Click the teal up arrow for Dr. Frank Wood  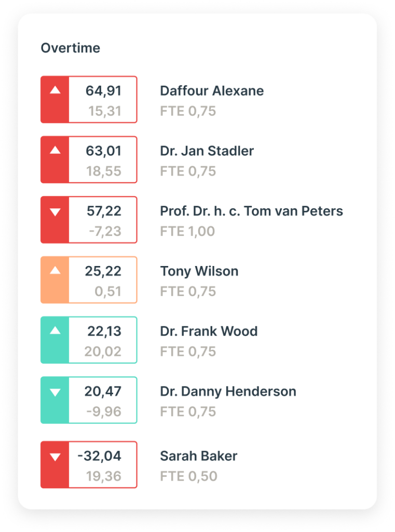click(55, 331)
